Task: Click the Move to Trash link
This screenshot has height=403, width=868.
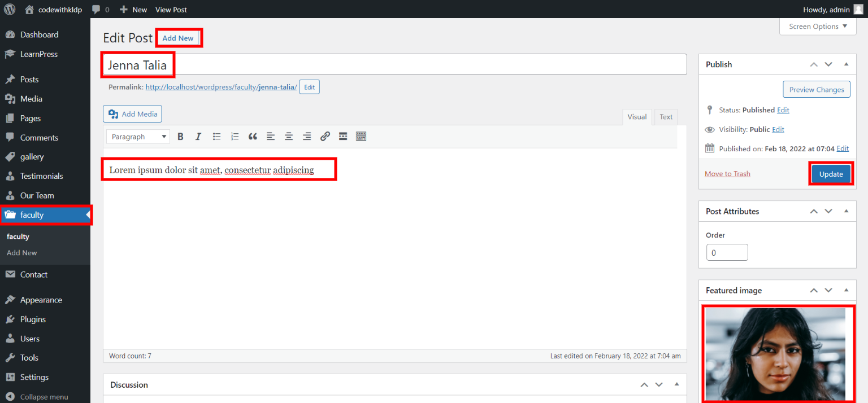Action: coord(727,174)
